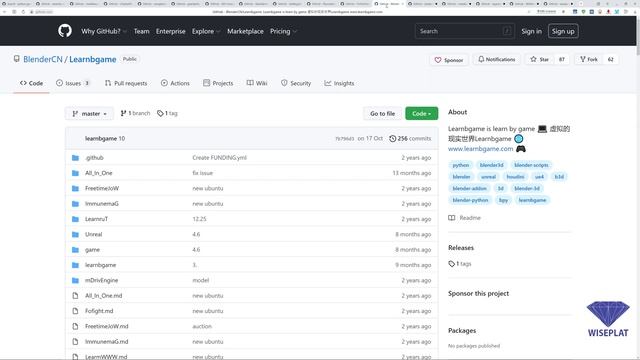Select the unreal topic tag
640x360 pixels.
pyautogui.click(x=488, y=177)
